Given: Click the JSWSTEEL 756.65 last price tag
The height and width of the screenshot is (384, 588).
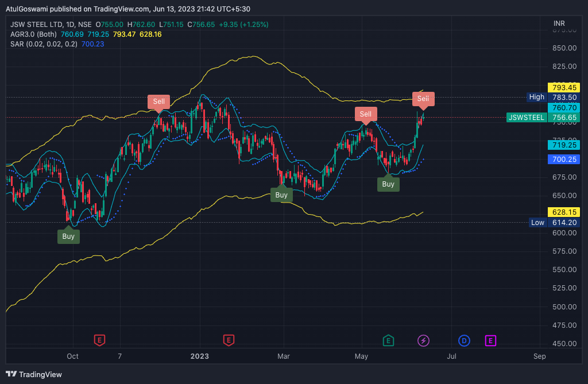Looking at the screenshot, I should click(543, 117).
